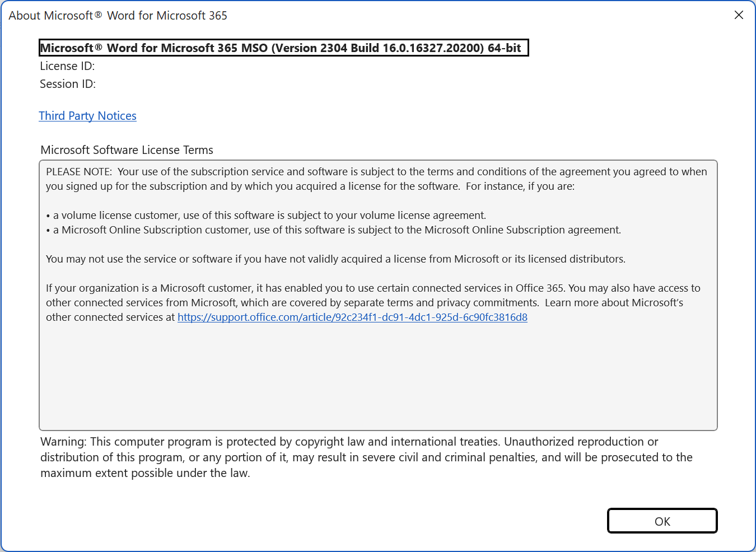This screenshot has height=552, width=756.
Task: Click the 'If your organization is a Microsoft customer' paragraph
Action: (373, 303)
